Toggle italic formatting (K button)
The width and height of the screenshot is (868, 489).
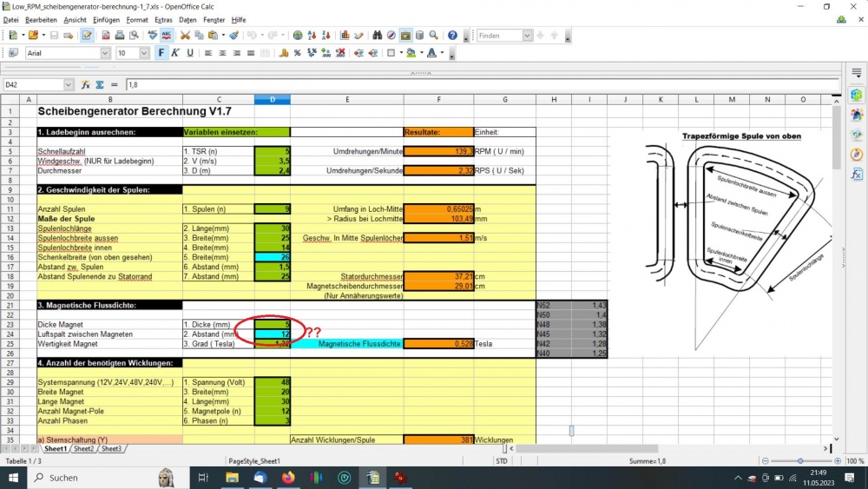point(174,53)
